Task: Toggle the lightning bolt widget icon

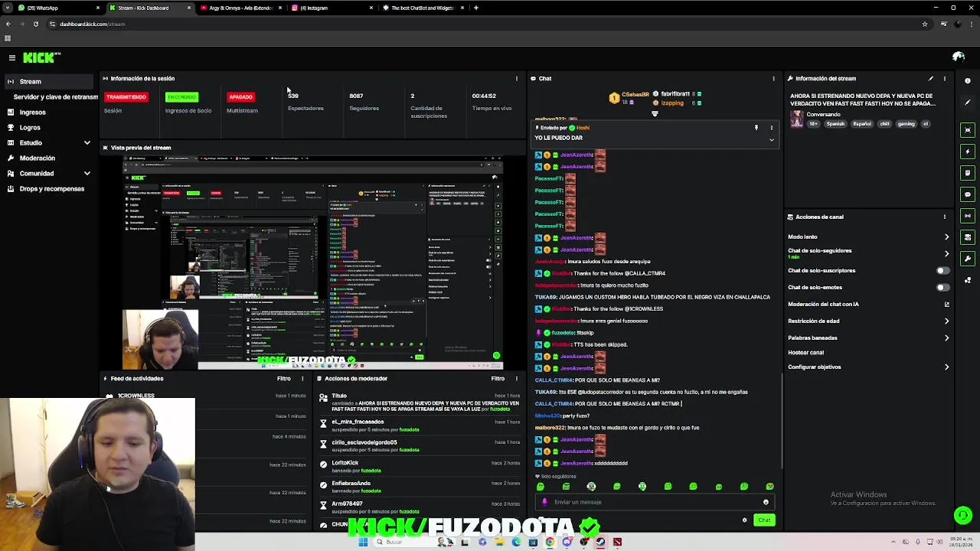Action: 968,152
